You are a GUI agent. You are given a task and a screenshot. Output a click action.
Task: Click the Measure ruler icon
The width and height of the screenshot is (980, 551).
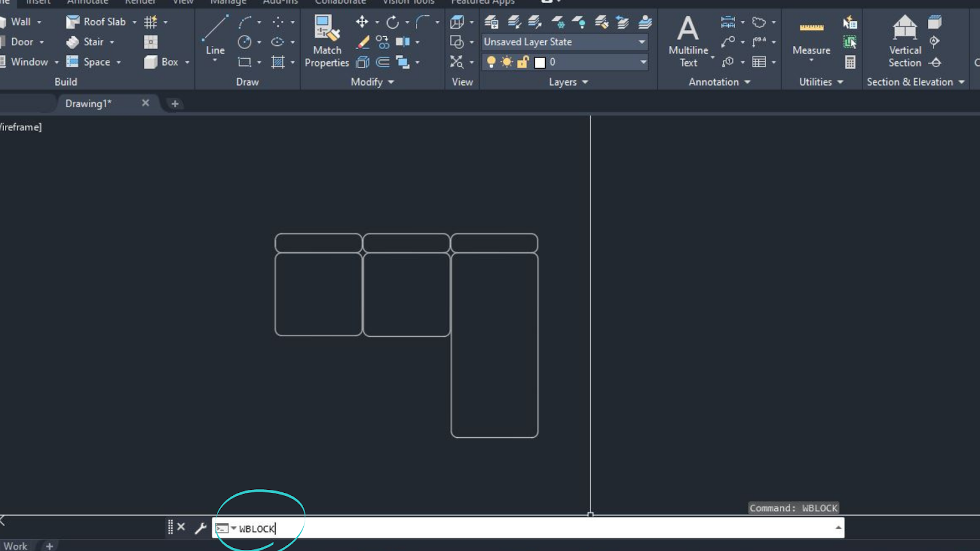point(811,27)
